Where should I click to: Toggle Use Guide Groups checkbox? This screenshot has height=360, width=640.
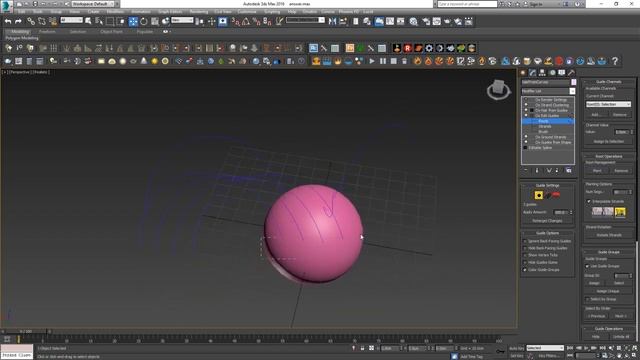pyautogui.click(x=587, y=266)
